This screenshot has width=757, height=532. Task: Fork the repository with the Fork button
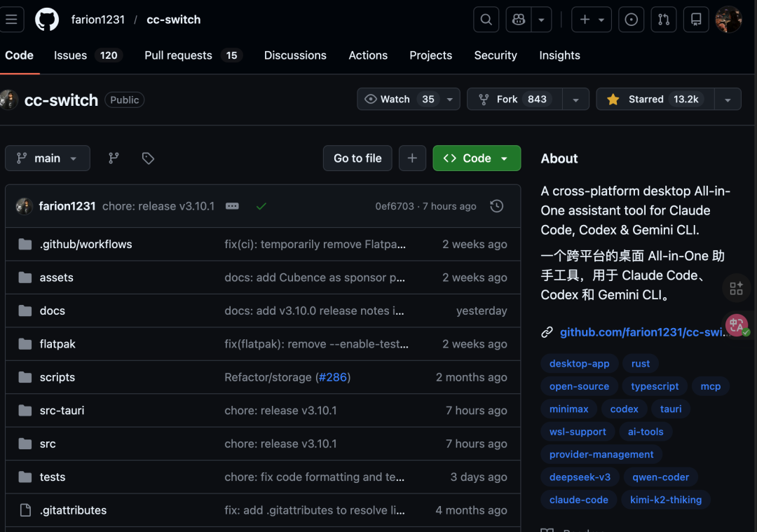[514, 99]
